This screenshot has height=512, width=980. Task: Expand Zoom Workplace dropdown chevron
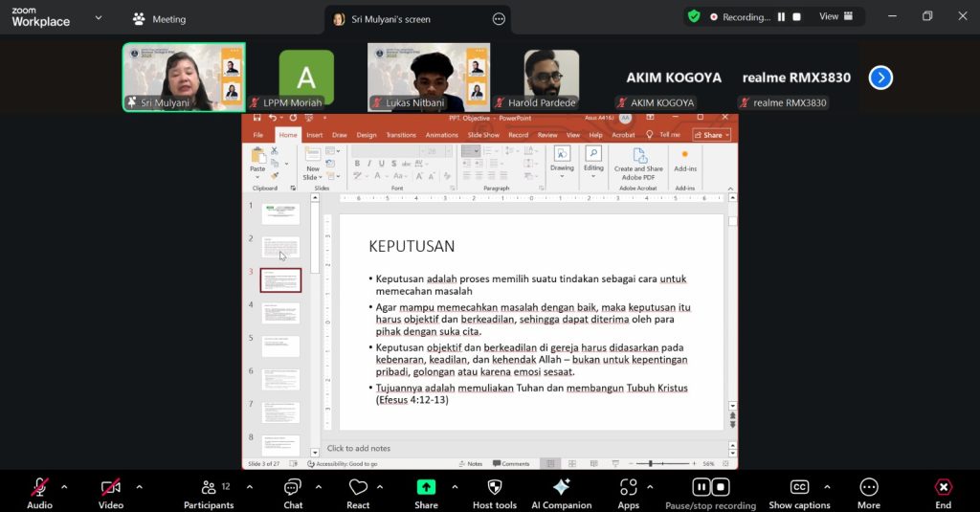(x=99, y=18)
